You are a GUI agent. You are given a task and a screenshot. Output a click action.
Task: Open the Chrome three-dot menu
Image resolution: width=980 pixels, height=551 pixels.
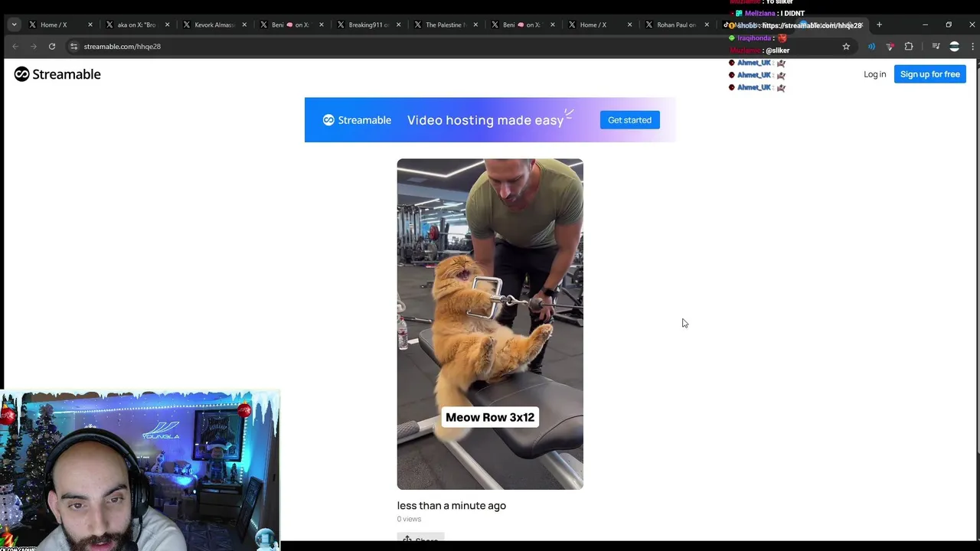[x=972, y=47]
